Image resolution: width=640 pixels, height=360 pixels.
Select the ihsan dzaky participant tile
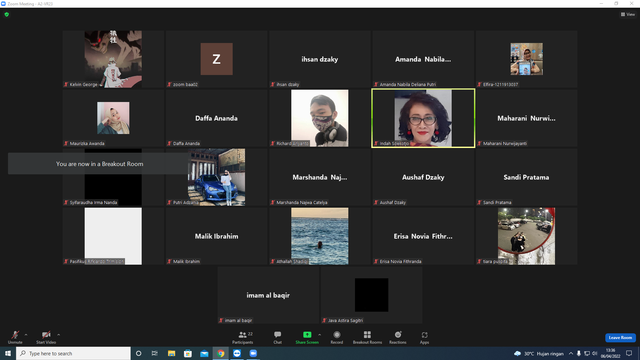[320, 59]
